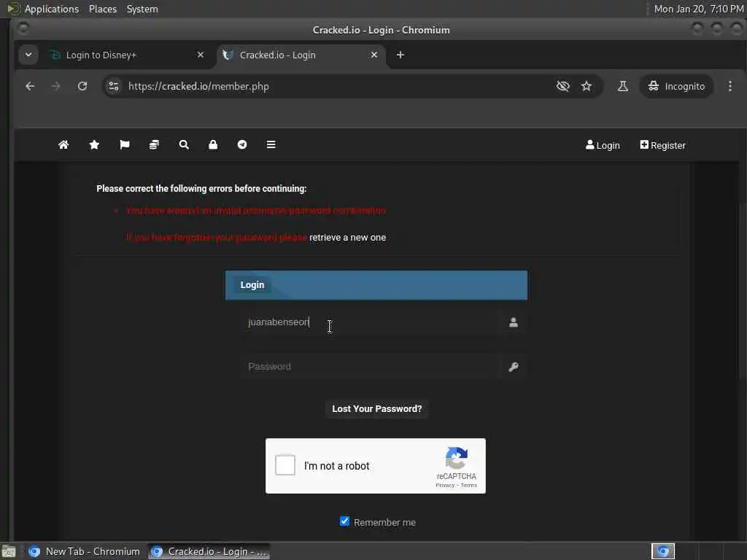
Task: Click the Register link in site header
Action: coord(662,145)
